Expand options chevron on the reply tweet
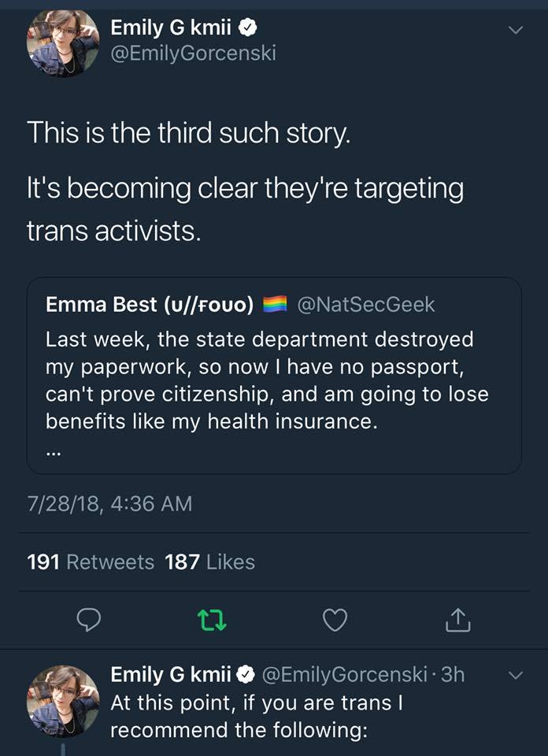 [515, 676]
